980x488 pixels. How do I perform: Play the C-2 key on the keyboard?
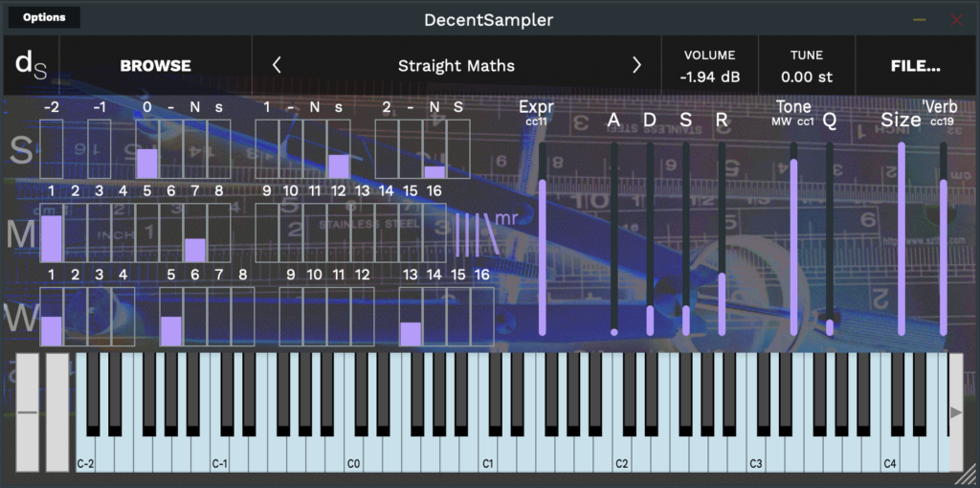85,456
